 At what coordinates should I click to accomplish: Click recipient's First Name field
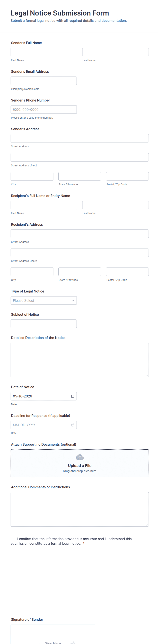pyautogui.click(x=44, y=205)
